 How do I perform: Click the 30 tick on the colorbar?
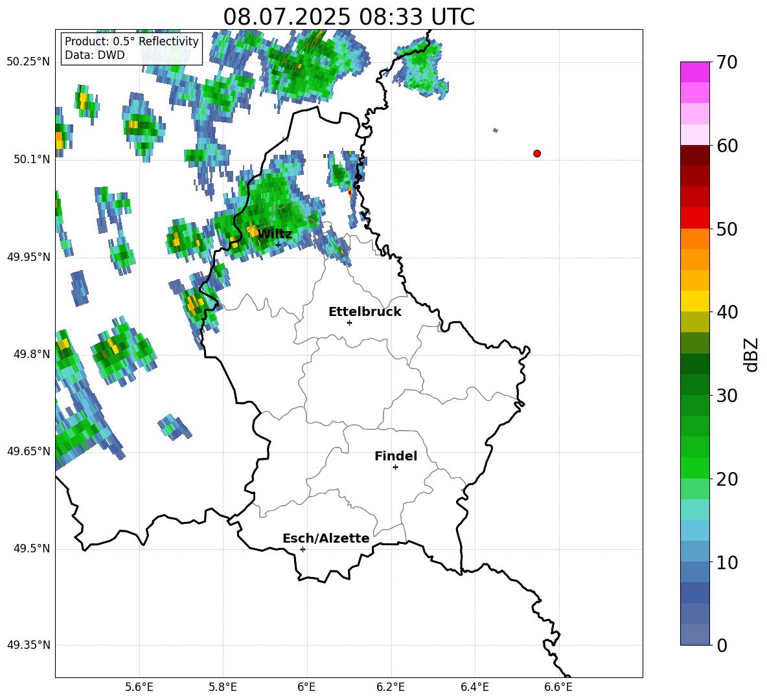pos(726,396)
